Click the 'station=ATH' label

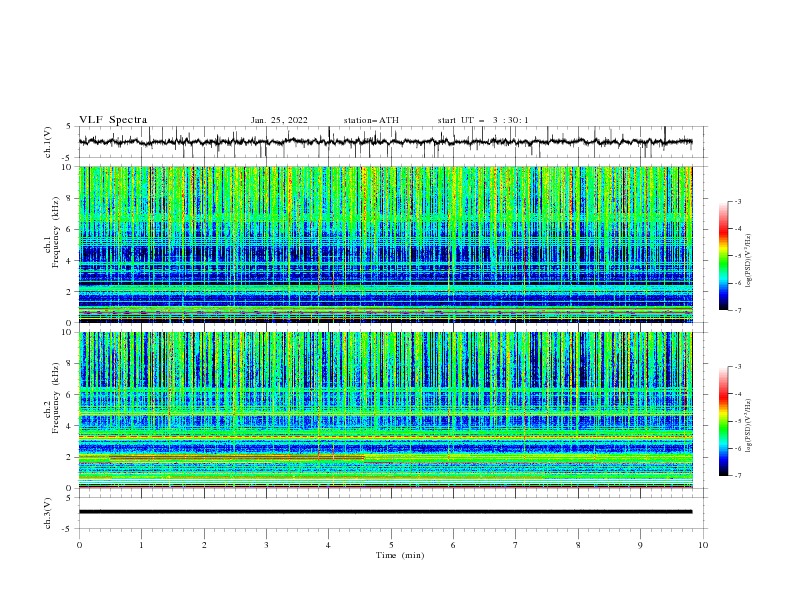pyautogui.click(x=371, y=120)
